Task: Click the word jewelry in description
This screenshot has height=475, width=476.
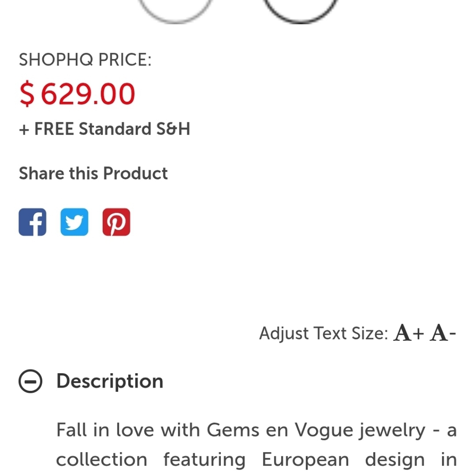Action: tap(392, 431)
